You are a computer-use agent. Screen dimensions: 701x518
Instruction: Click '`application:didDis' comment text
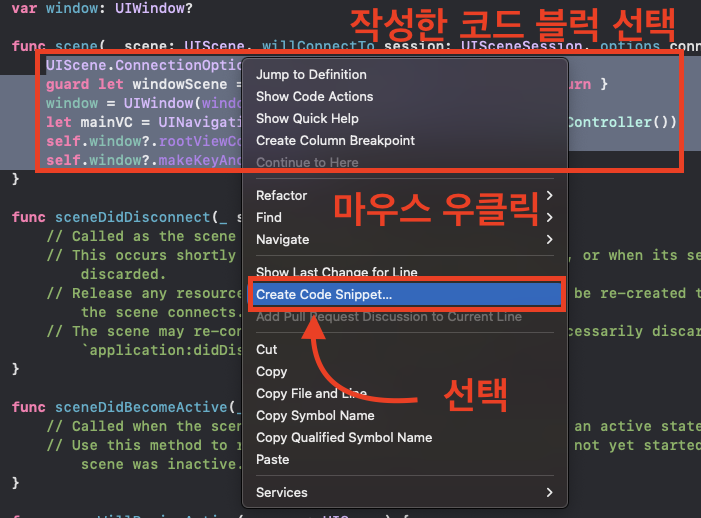click(x=161, y=350)
